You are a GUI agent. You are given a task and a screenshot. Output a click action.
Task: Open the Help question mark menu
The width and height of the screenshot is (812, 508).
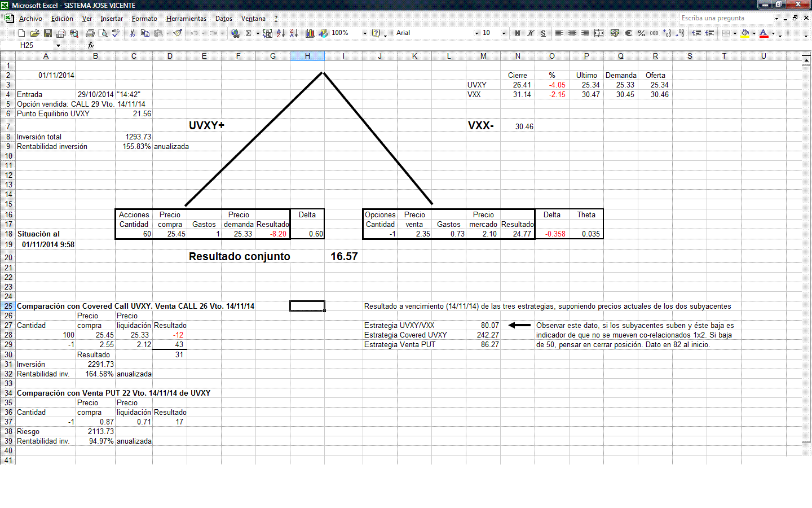(276, 19)
